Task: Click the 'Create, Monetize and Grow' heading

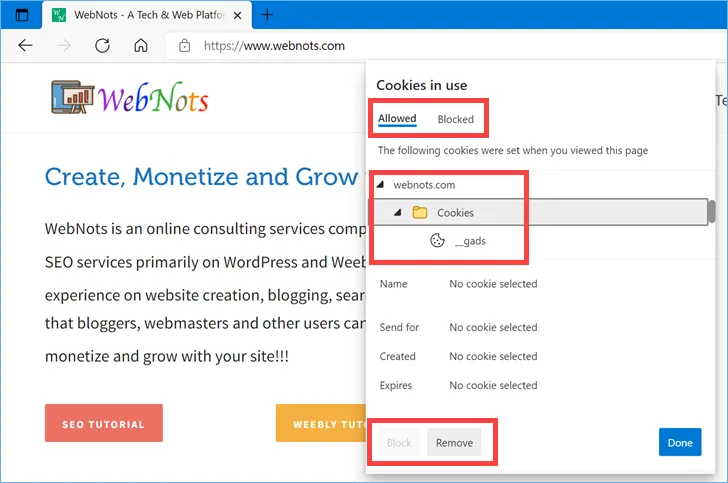Action: [202, 176]
